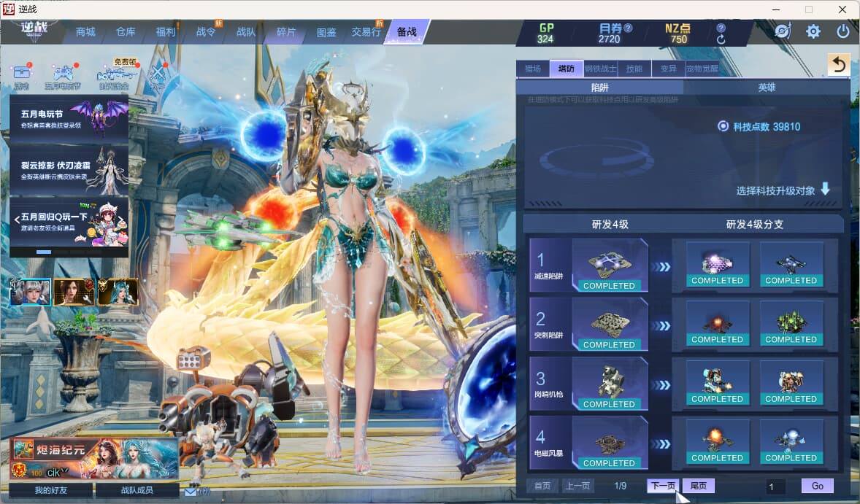860x504 pixels.
Task: Select second branch upgrade of 减速陷阱
Action: point(791,265)
